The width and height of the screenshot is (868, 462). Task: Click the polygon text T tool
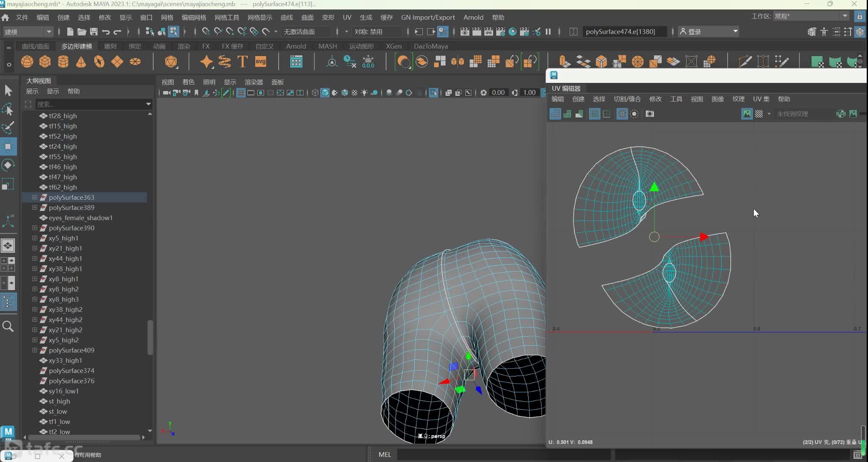242,62
